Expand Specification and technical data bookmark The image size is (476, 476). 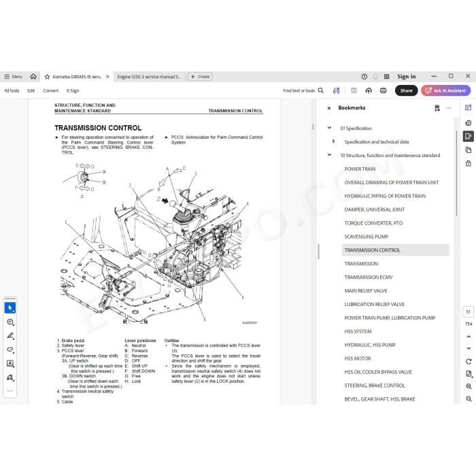coord(333,141)
